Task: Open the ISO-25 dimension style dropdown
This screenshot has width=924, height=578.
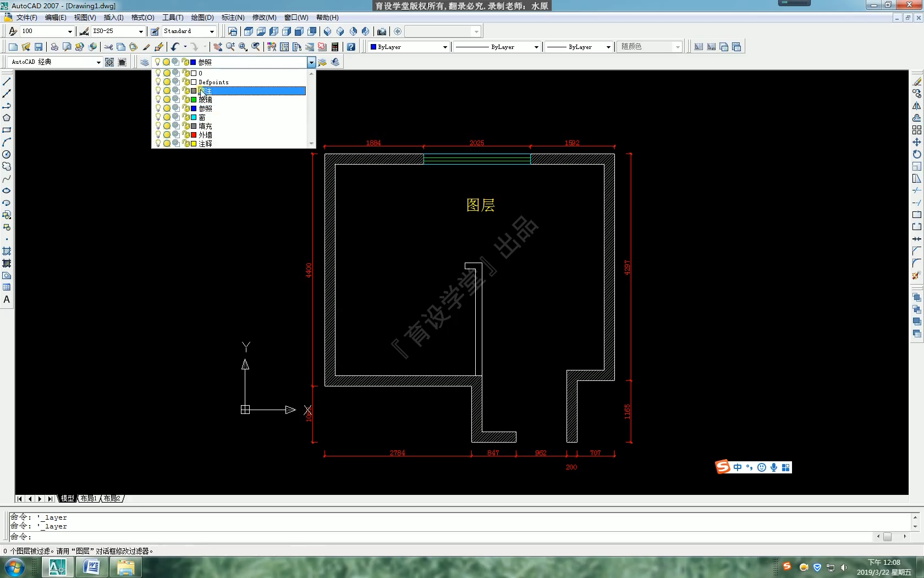Action: point(141,31)
